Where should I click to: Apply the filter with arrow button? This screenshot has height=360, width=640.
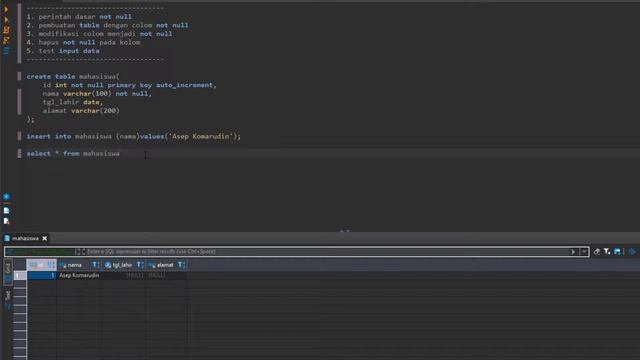(x=573, y=252)
